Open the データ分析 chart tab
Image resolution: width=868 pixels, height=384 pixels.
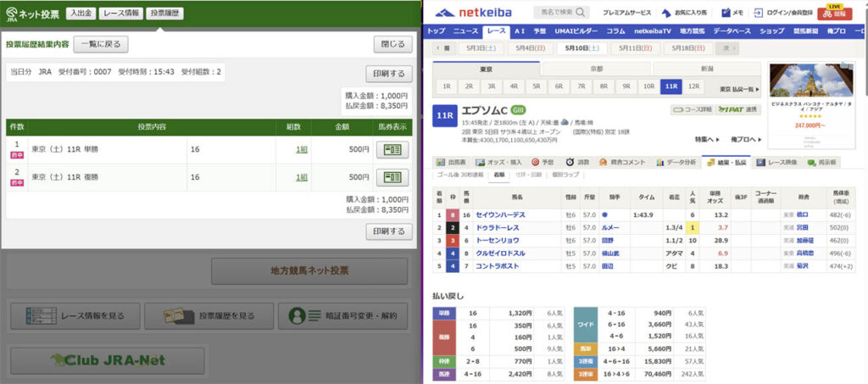676,163
